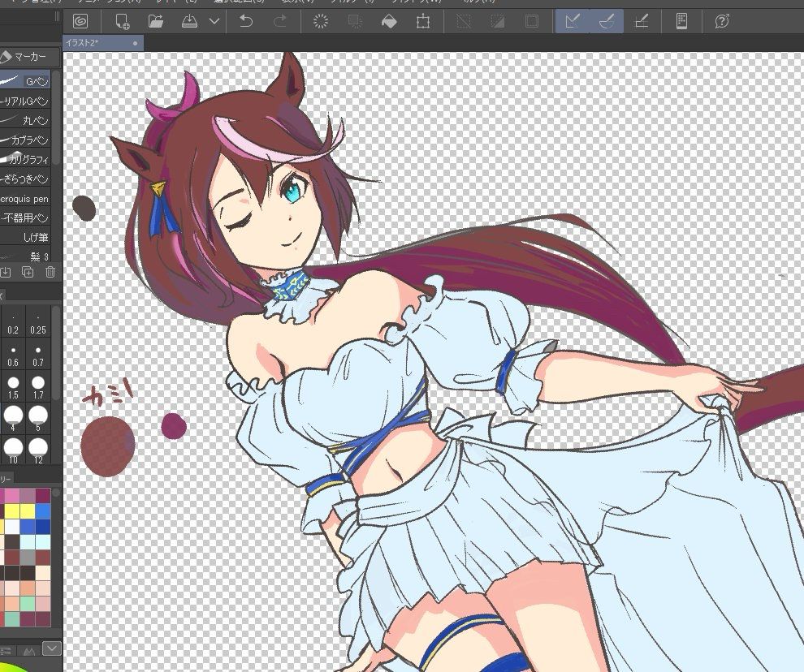Select the 丸ペン sub tool
Screen dimensions: 804x672
pos(25,120)
